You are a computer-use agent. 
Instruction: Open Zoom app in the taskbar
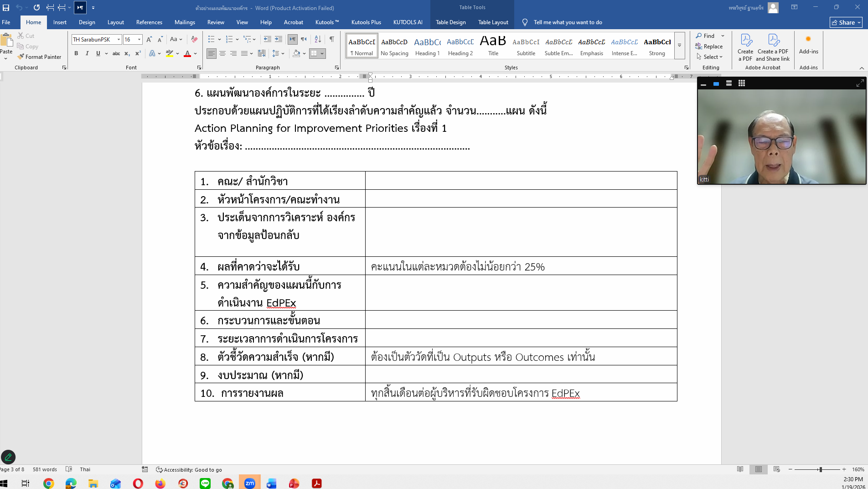click(x=249, y=484)
